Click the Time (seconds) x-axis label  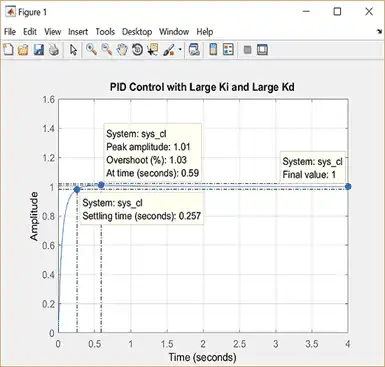click(x=202, y=357)
